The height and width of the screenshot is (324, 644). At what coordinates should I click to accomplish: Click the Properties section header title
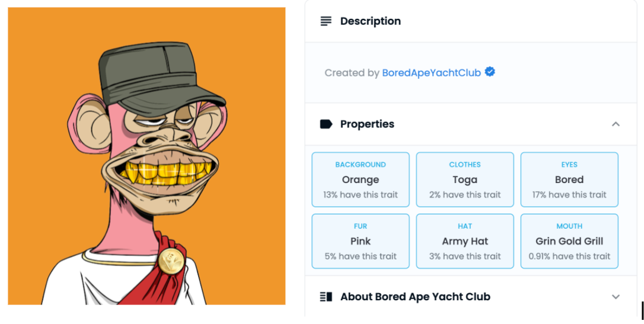pyautogui.click(x=367, y=124)
